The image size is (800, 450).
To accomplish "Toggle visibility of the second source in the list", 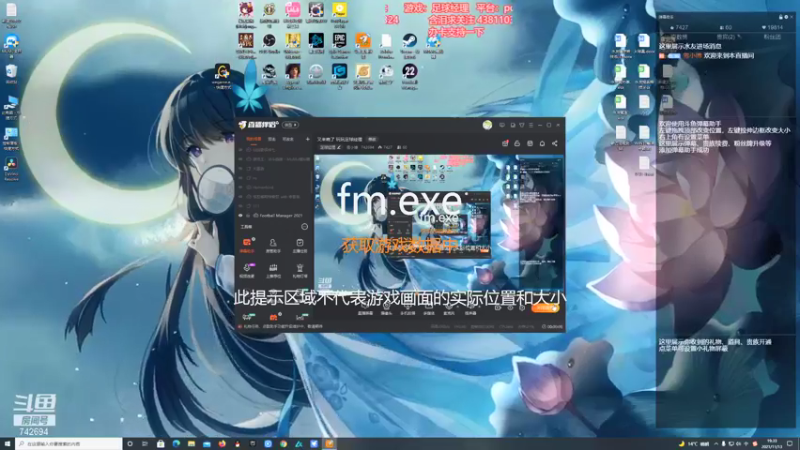I will pyautogui.click(x=241, y=159).
